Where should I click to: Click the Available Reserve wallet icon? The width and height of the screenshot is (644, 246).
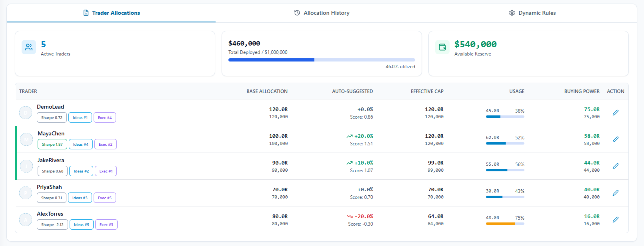tap(442, 47)
